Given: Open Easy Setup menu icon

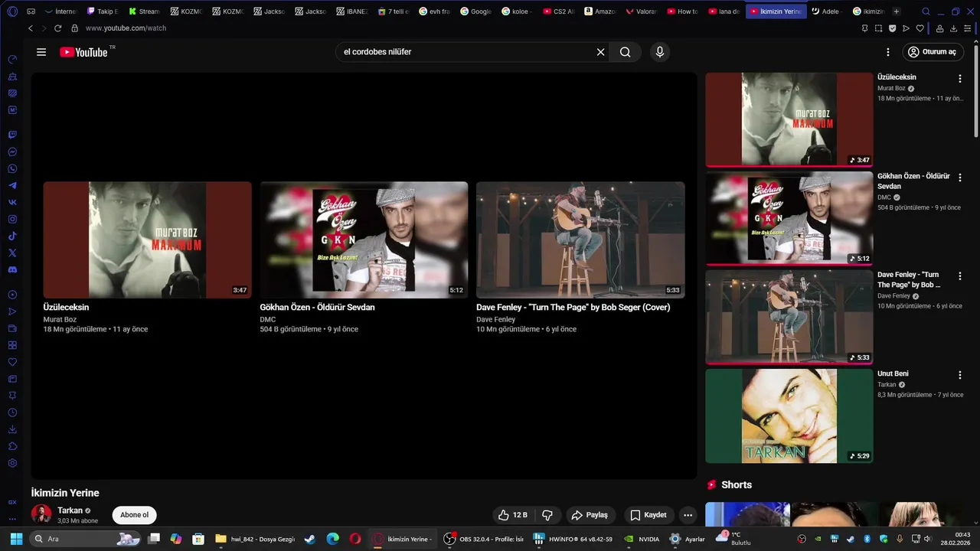Looking at the screenshot, I should click(967, 28).
